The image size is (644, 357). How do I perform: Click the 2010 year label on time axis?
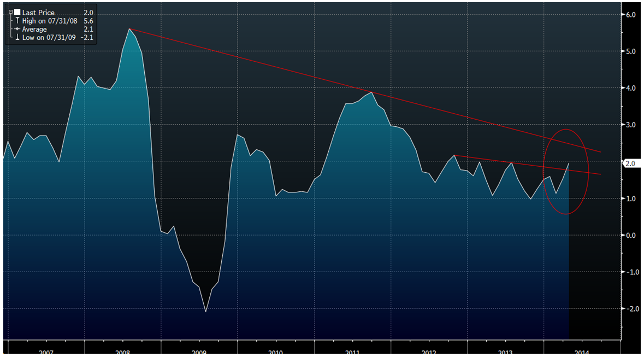coord(275,353)
